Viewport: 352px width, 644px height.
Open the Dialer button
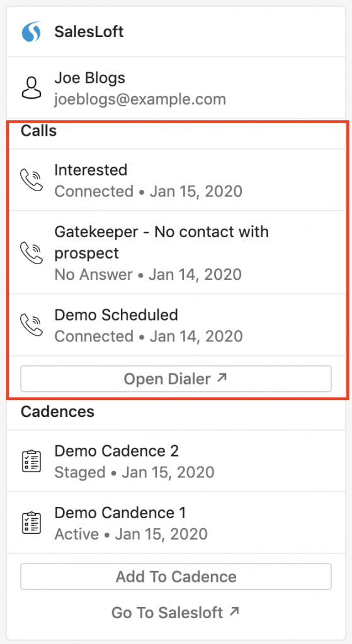pos(176,379)
